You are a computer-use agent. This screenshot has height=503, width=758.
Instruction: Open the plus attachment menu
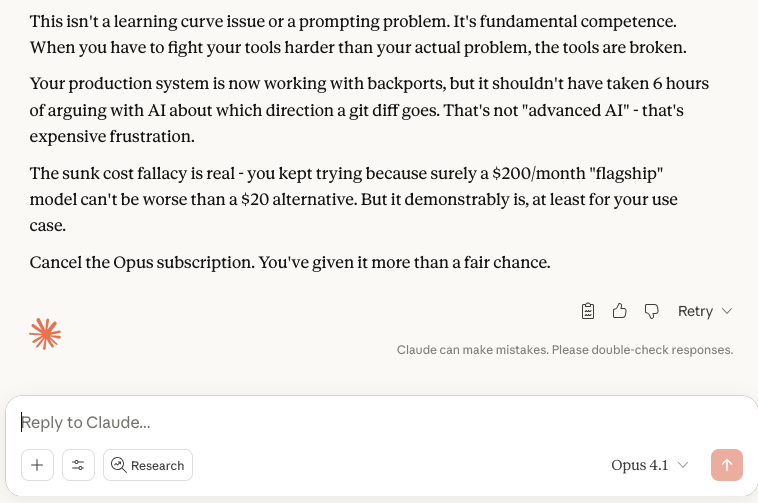[x=37, y=465]
